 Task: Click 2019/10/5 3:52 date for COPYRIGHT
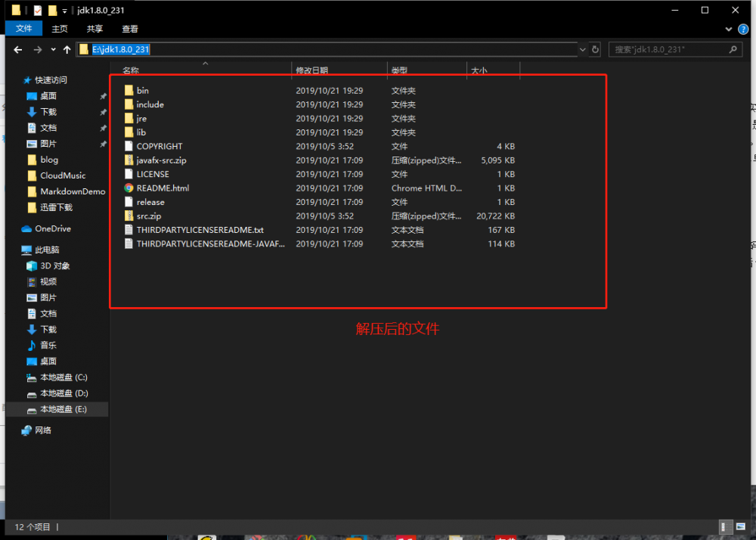(324, 147)
